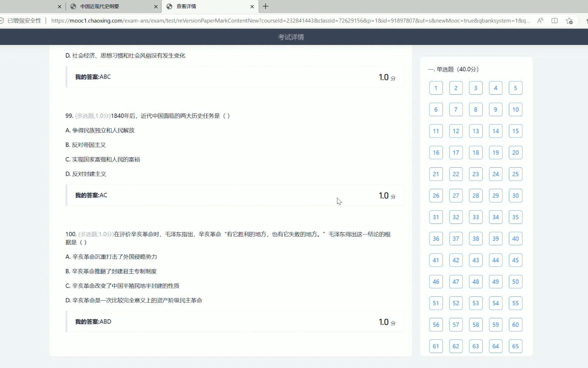588x368 pixels.
Task: Jump to question 64
Action: pyautogui.click(x=495, y=346)
